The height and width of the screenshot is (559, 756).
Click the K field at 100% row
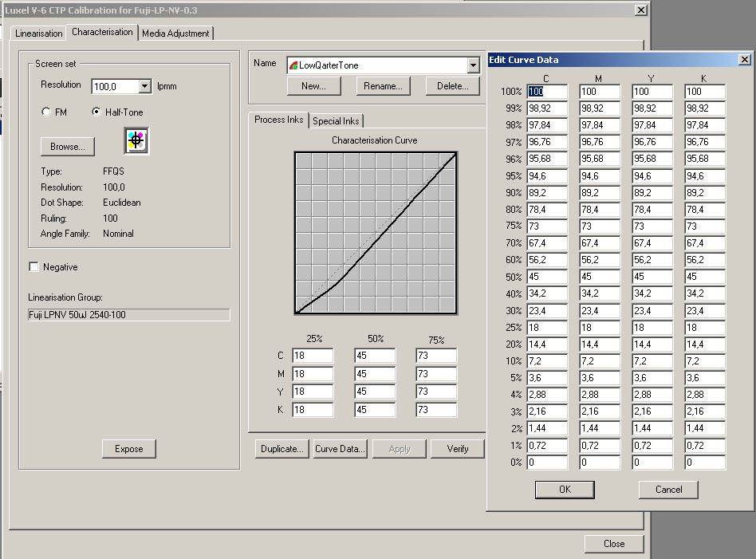pos(705,92)
